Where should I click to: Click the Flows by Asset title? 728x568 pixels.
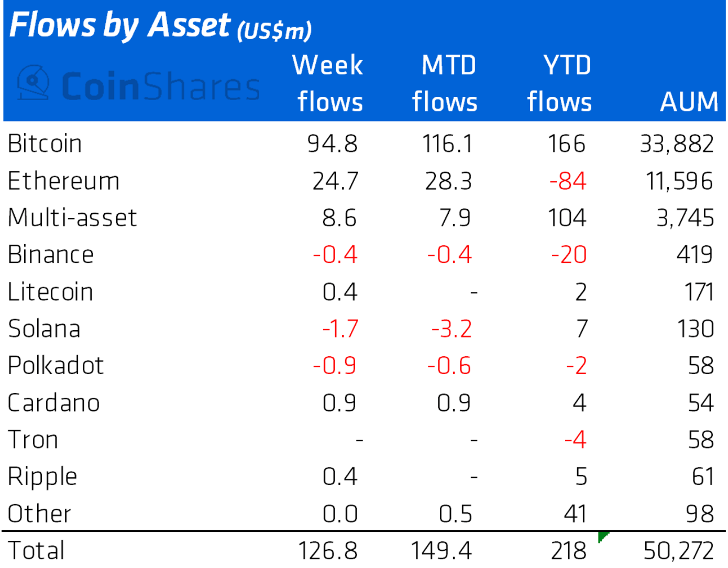[x=120, y=25]
